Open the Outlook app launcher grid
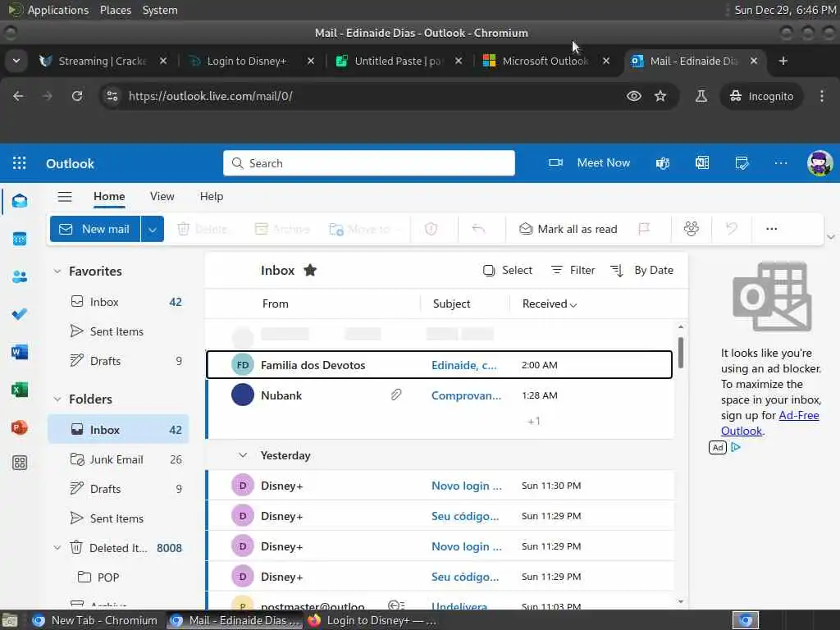This screenshot has height=630, width=840. [x=20, y=163]
